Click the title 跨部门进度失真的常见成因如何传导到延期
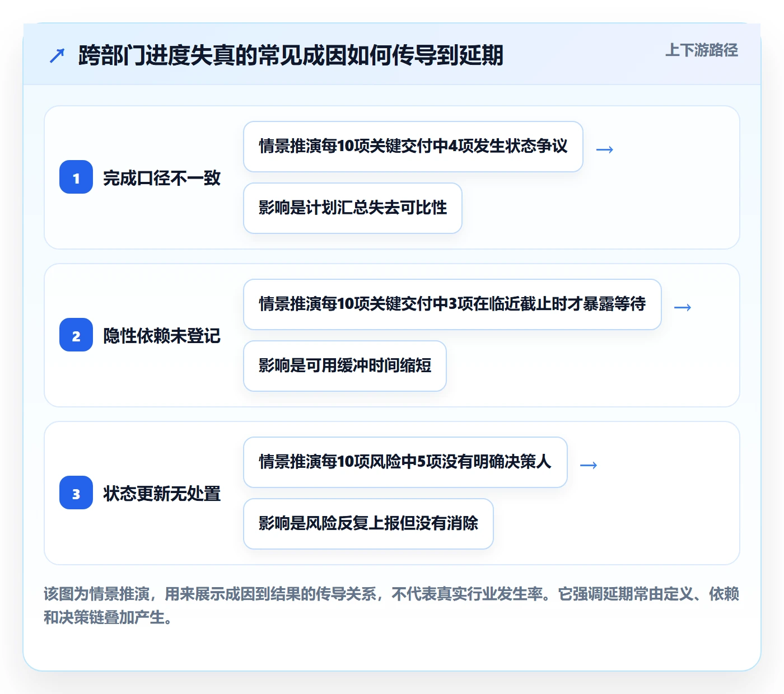This screenshot has height=694, width=784. (291, 55)
